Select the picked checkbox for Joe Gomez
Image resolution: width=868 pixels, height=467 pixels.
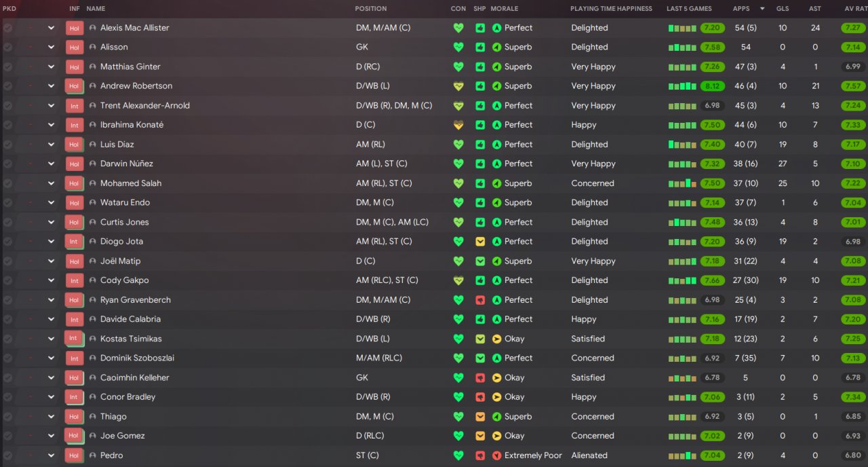pyautogui.click(x=7, y=436)
